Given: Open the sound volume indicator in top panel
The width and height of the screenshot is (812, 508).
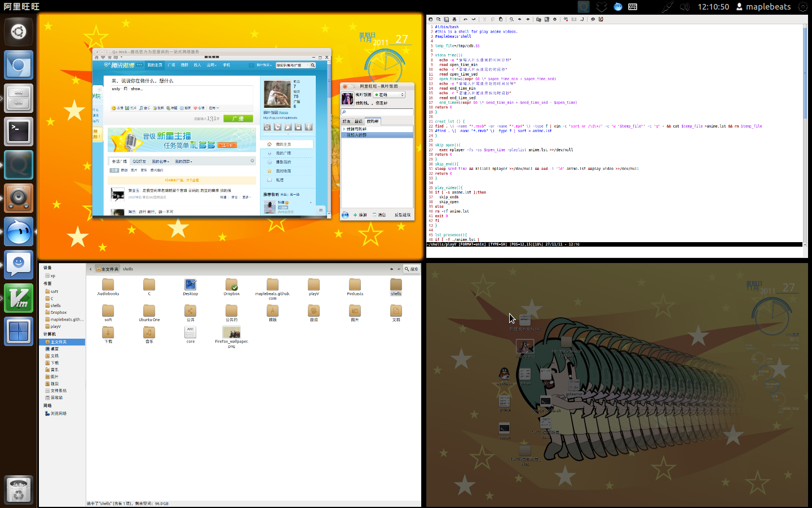Looking at the screenshot, I should coord(685,7).
